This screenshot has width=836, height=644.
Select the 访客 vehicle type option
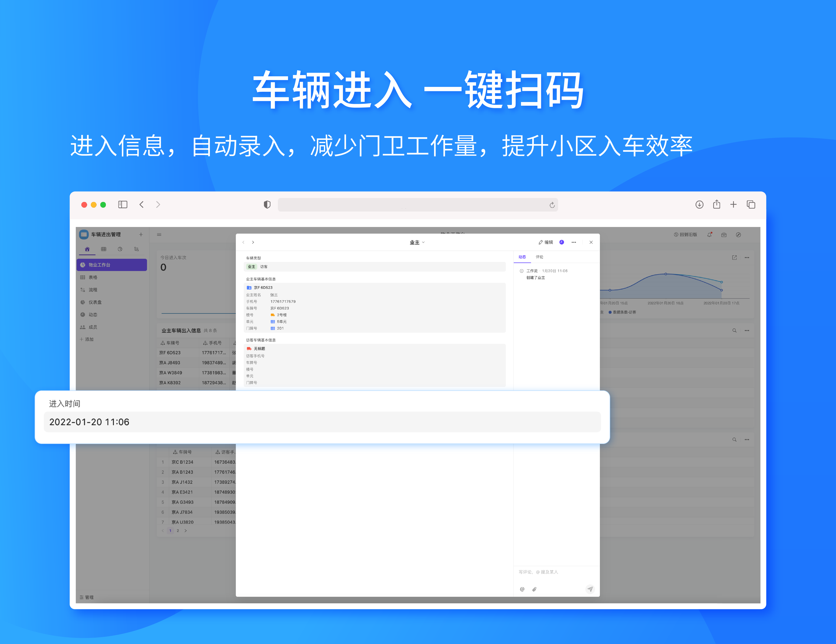tap(264, 267)
